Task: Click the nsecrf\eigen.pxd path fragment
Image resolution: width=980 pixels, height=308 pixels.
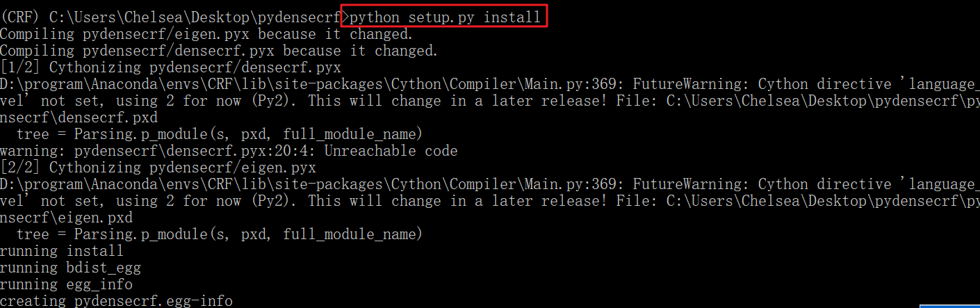Action: tap(66, 218)
